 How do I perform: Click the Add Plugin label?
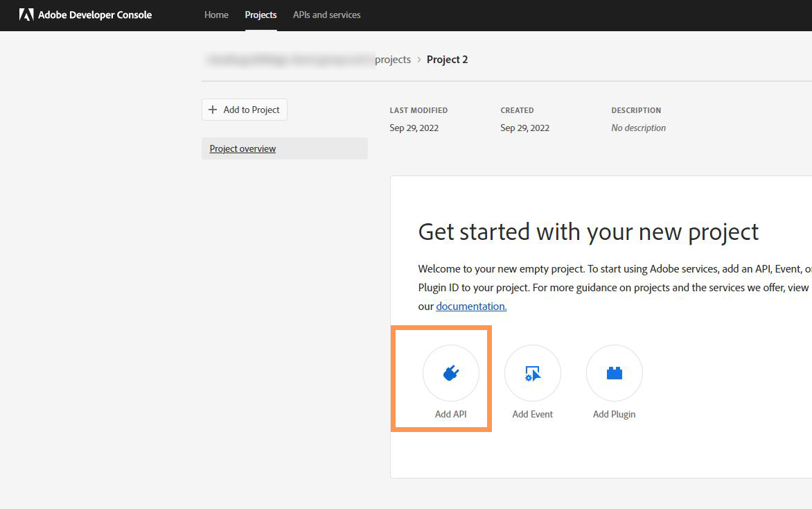coord(614,414)
